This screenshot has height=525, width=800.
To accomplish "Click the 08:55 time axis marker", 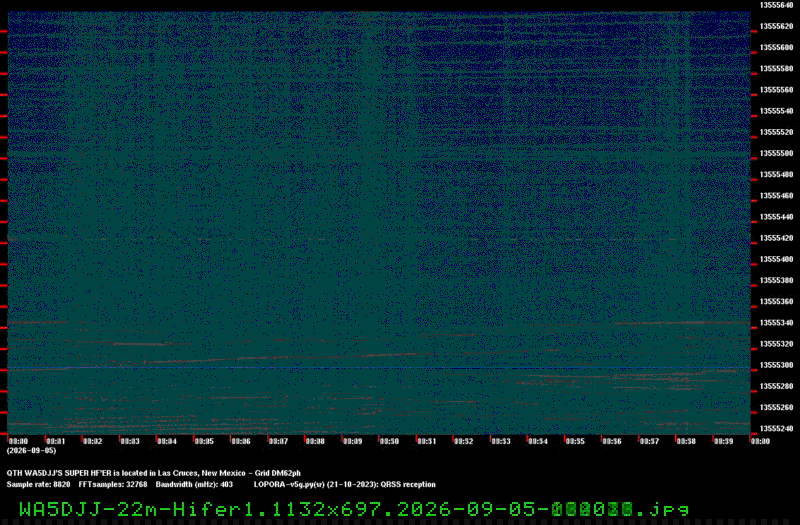I will coord(574,441).
